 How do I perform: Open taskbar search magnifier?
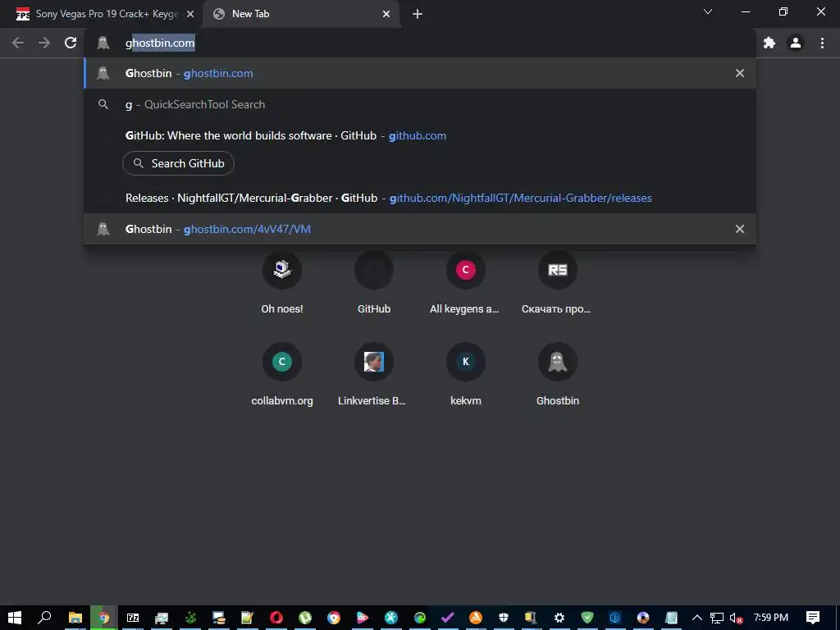coord(44,618)
